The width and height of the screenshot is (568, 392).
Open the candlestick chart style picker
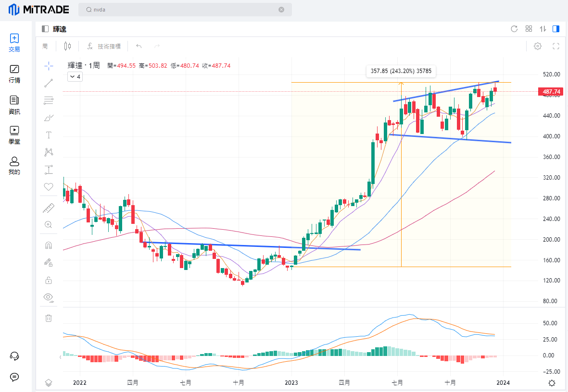[x=67, y=46]
